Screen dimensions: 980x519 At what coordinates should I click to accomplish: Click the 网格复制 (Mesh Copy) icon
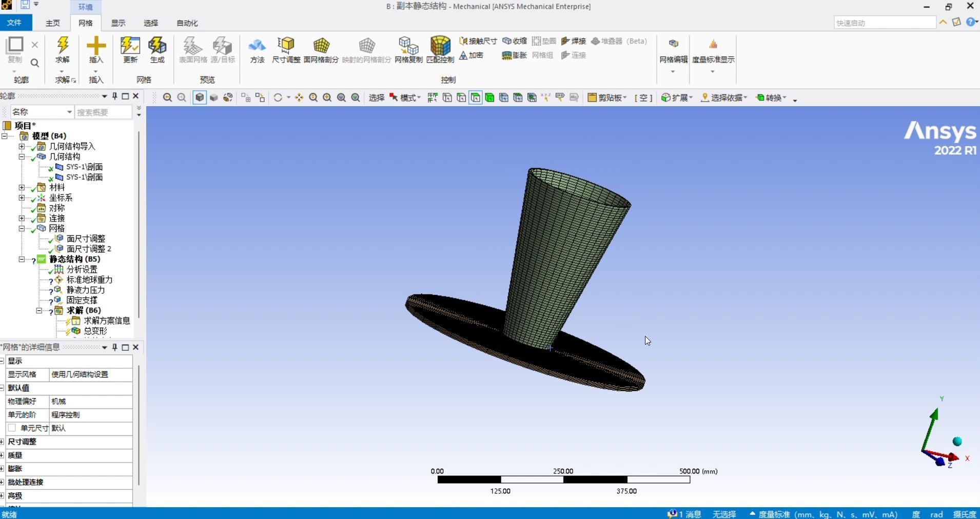tap(408, 46)
